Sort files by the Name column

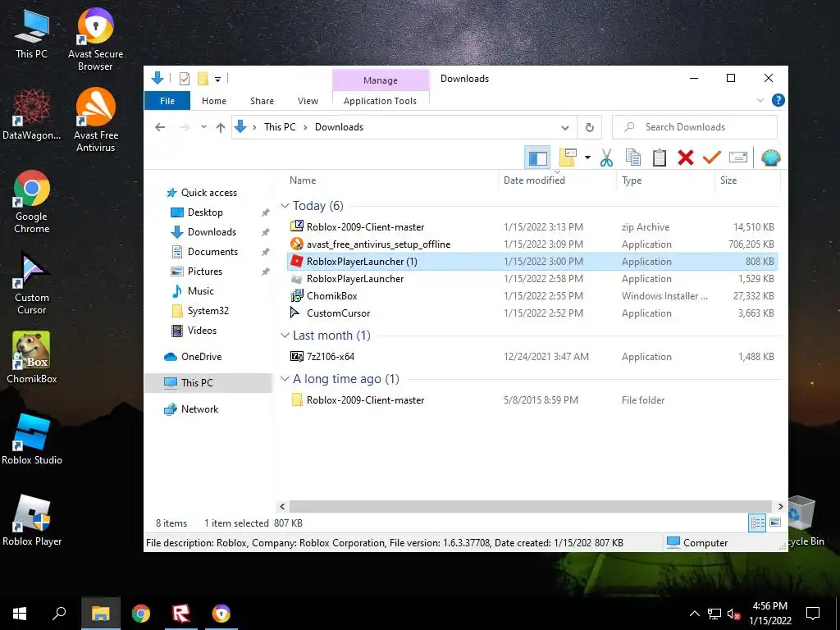tap(391, 180)
